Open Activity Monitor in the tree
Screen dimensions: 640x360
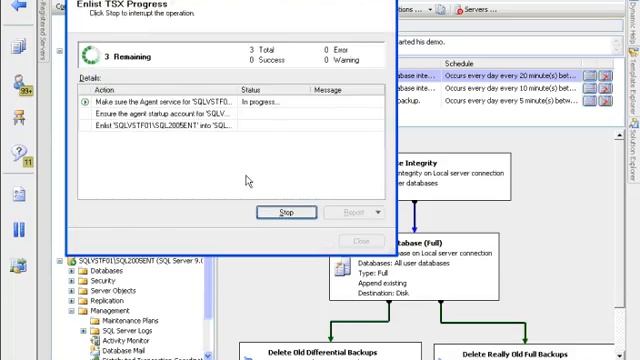coord(126,341)
